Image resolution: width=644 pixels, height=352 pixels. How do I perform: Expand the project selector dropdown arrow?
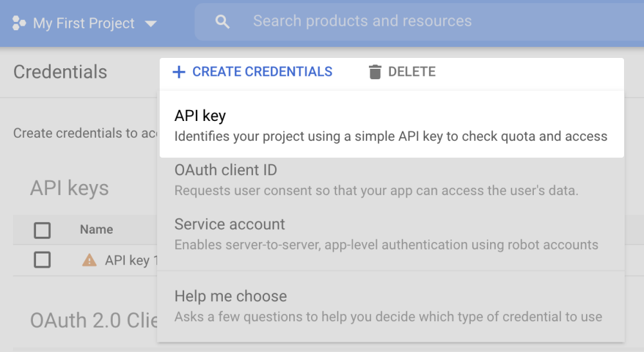[x=151, y=24]
